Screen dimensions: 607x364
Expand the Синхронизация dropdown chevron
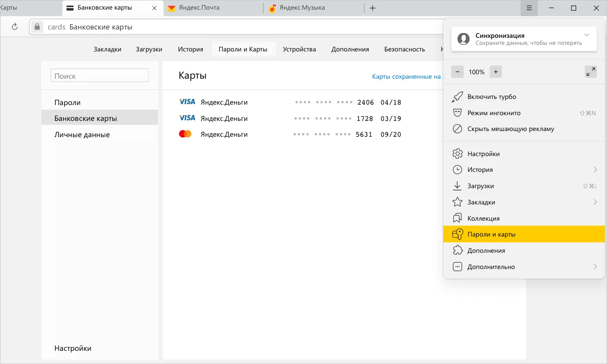pyautogui.click(x=587, y=35)
